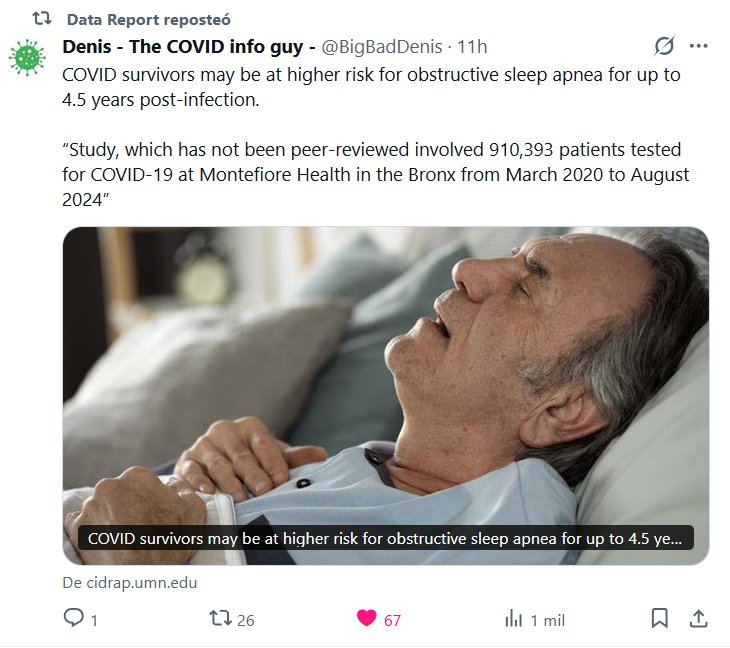This screenshot has width=730, height=648.
Task: Open the three-dot more options menu
Action: click(x=699, y=46)
